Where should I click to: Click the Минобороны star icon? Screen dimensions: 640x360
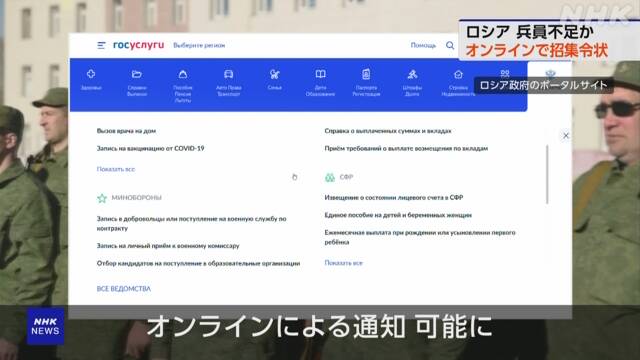(102, 198)
